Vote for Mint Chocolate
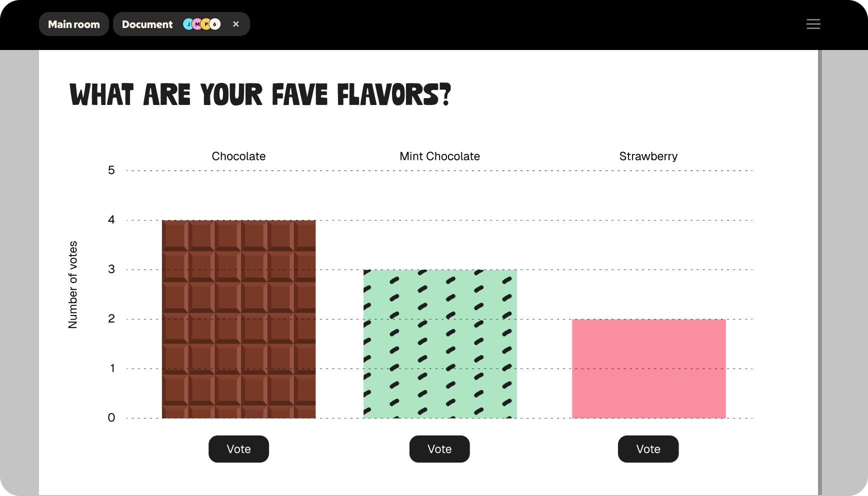 439,449
